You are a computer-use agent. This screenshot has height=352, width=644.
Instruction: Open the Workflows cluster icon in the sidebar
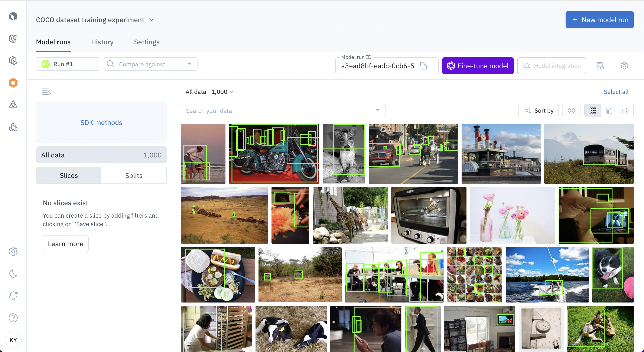pos(13,127)
